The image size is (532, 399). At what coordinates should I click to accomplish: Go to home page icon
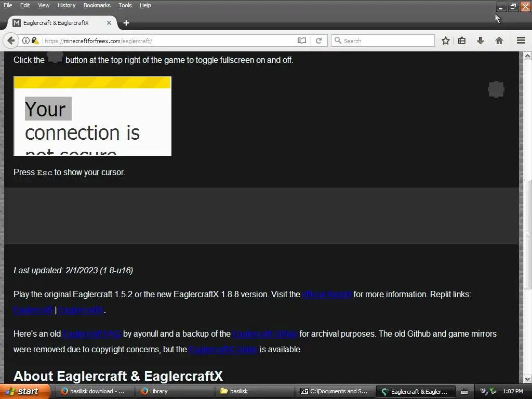point(499,41)
